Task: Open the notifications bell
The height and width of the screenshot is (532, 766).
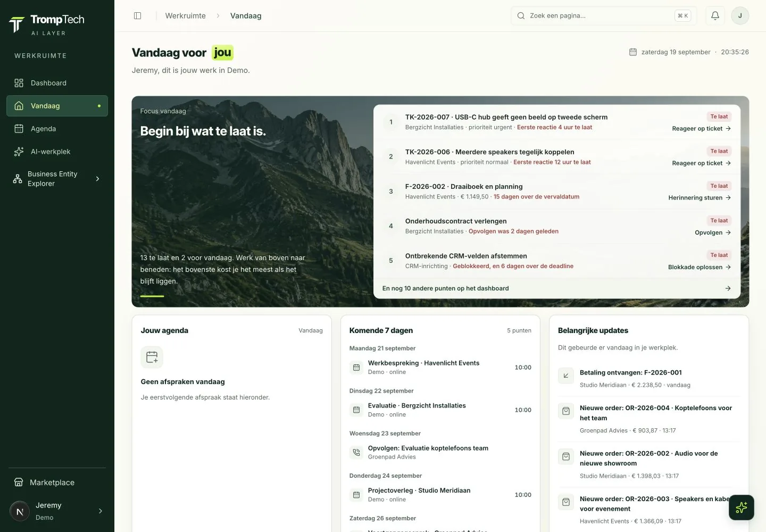Action: click(715, 16)
